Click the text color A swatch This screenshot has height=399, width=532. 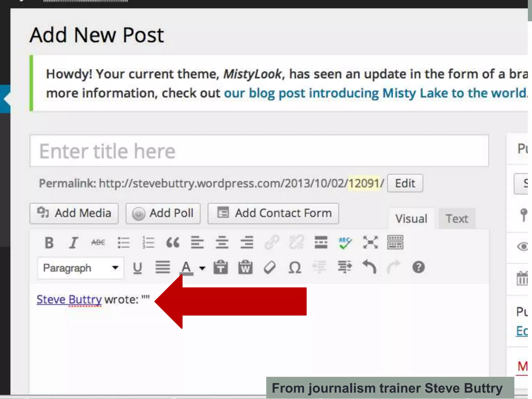click(186, 268)
